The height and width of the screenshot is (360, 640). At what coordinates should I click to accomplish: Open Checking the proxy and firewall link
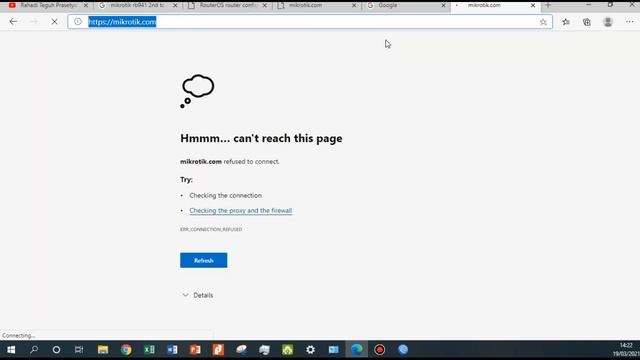tap(240, 211)
